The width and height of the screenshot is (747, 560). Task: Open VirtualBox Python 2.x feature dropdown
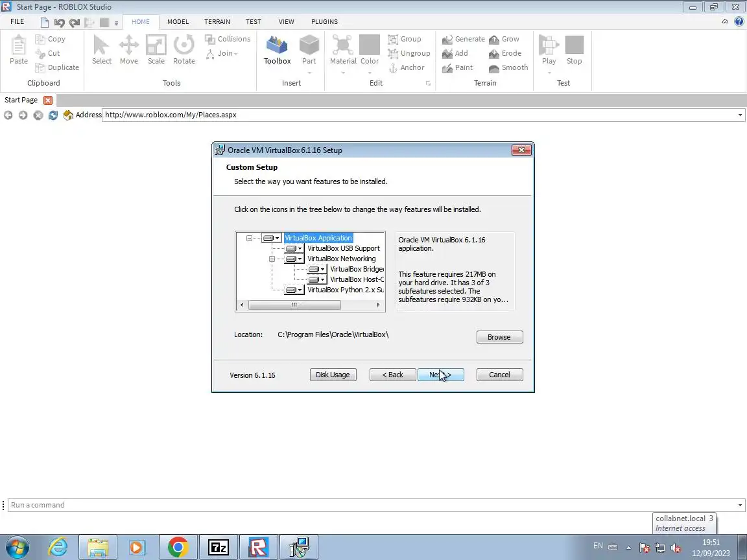click(x=294, y=290)
